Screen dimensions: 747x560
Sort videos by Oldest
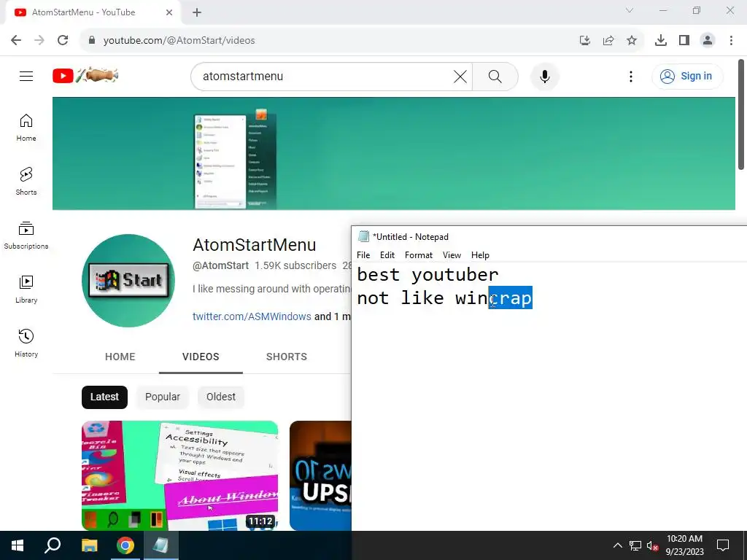220,397
